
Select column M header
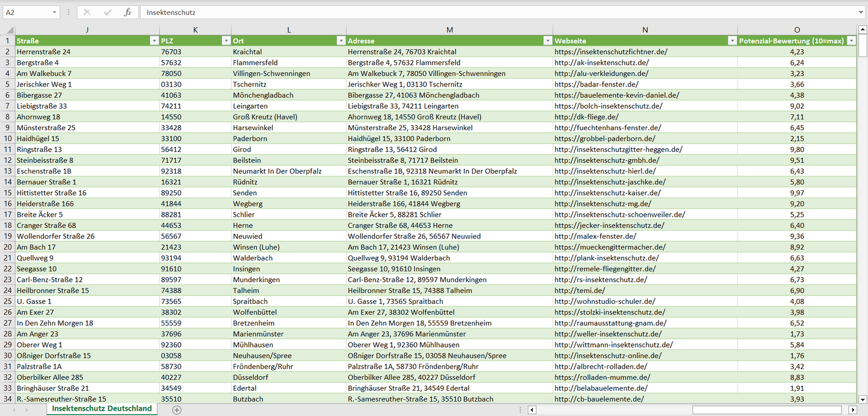click(449, 30)
